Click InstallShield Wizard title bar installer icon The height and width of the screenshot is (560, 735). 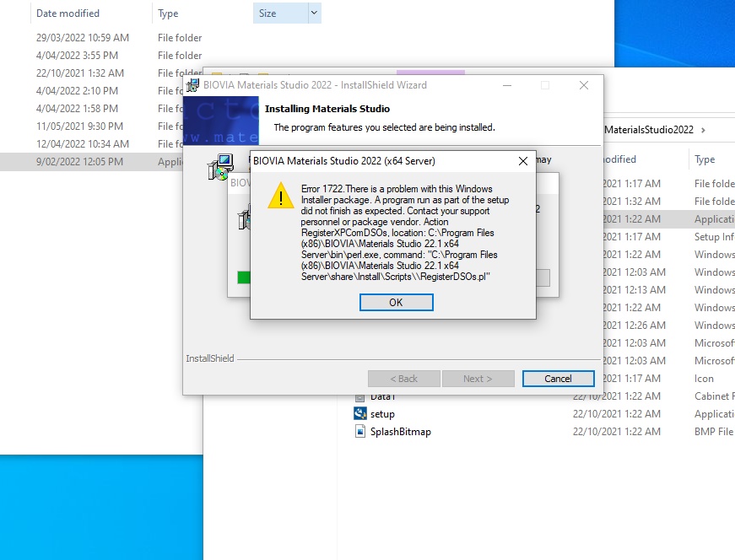pyautogui.click(x=192, y=85)
